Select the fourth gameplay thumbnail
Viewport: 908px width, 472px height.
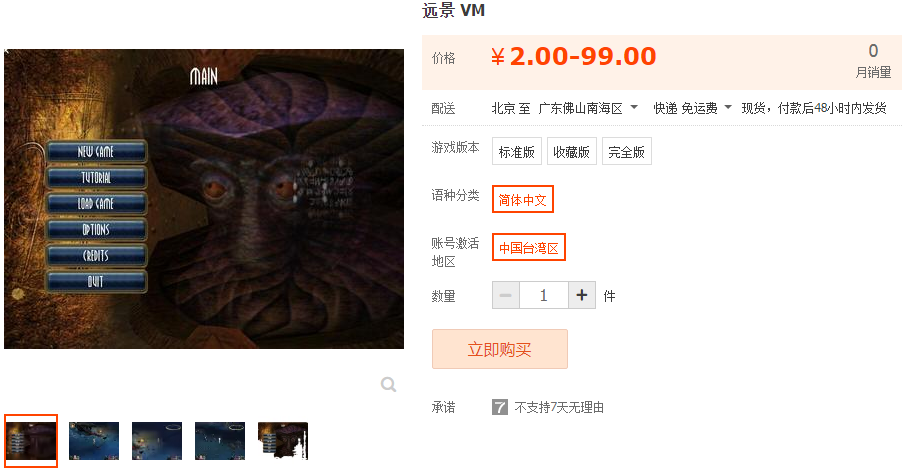tap(220, 441)
